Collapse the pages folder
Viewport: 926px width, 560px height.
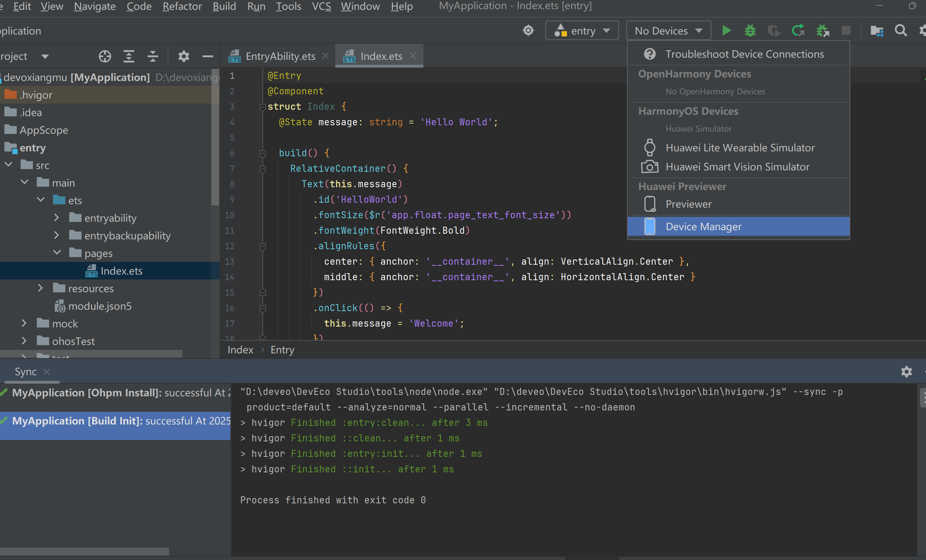pos(57,252)
